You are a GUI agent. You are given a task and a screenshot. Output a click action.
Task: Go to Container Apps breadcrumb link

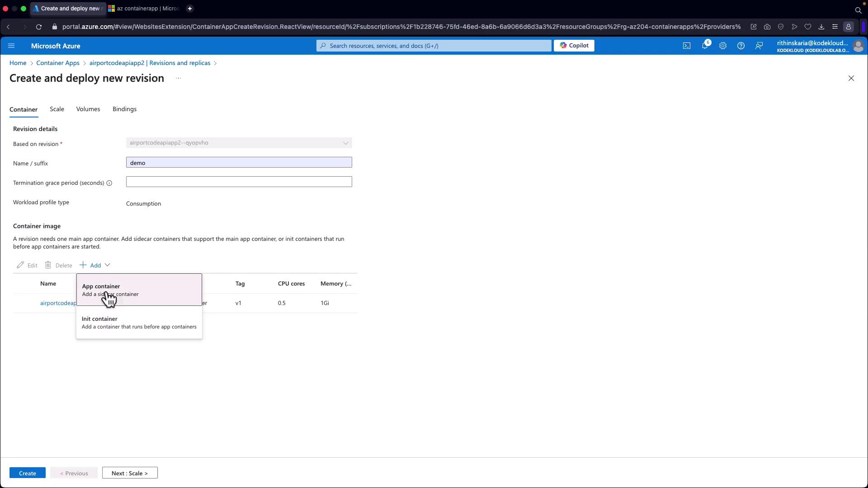coord(58,63)
